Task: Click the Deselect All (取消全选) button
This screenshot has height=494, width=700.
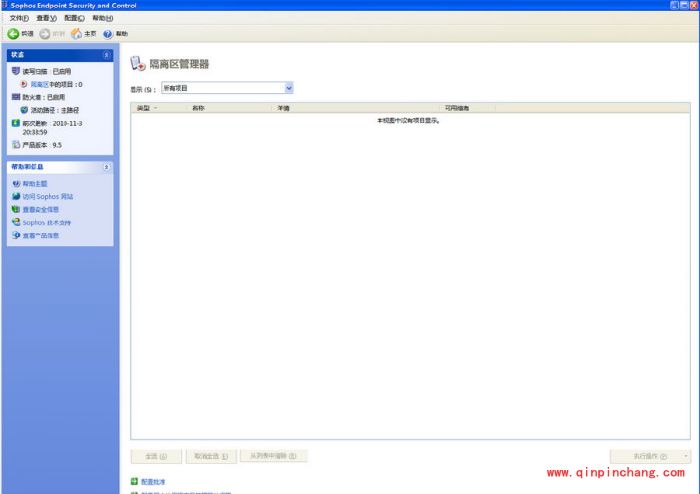Action: point(211,457)
